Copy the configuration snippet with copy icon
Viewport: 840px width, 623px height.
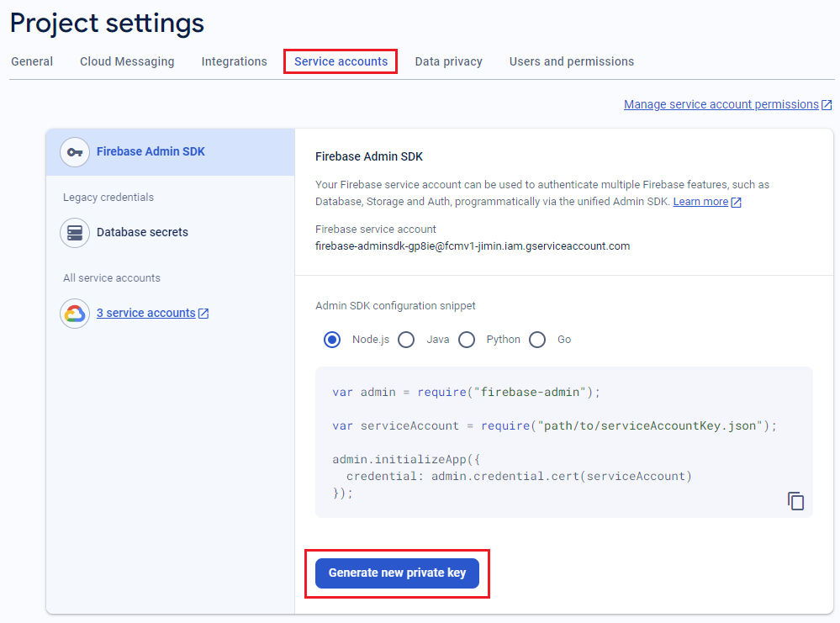coord(795,501)
